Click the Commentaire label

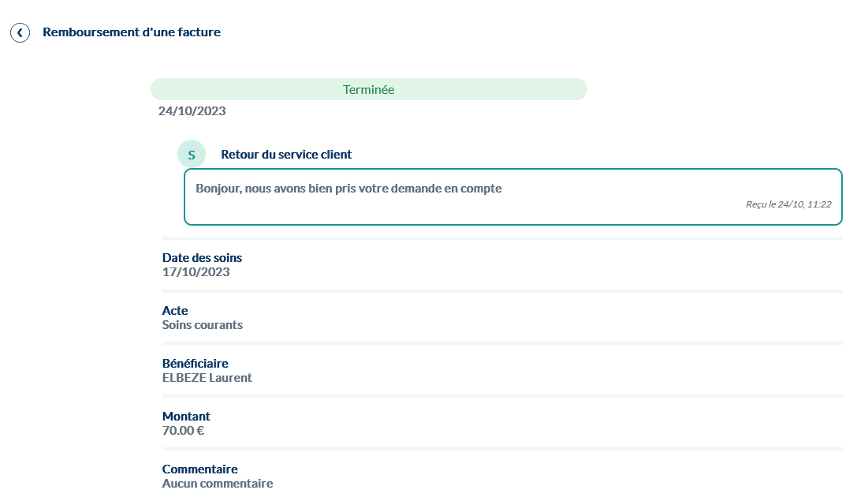[x=199, y=469]
